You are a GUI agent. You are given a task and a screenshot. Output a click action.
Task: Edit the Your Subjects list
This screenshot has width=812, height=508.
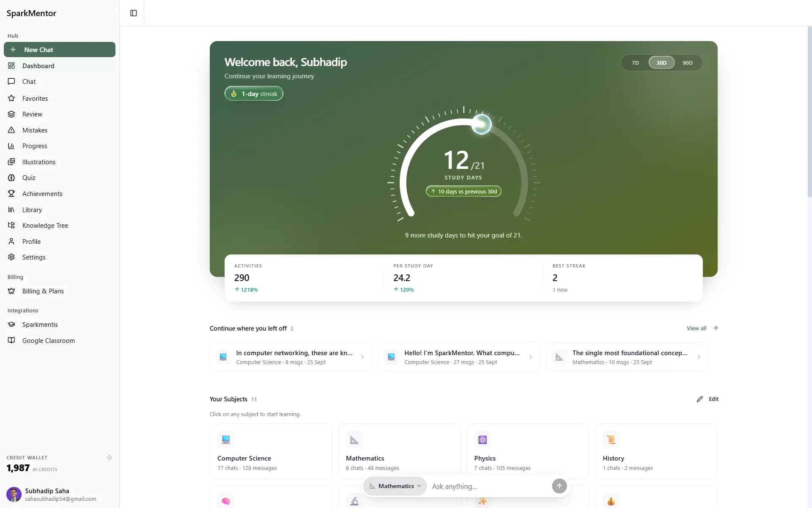(708, 399)
